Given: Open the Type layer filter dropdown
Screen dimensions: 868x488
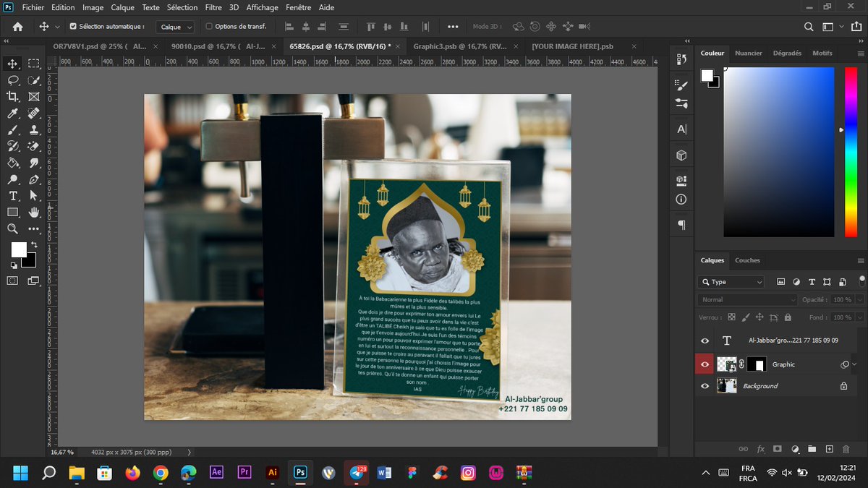Looking at the screenshot, I should tap(731, 282).
